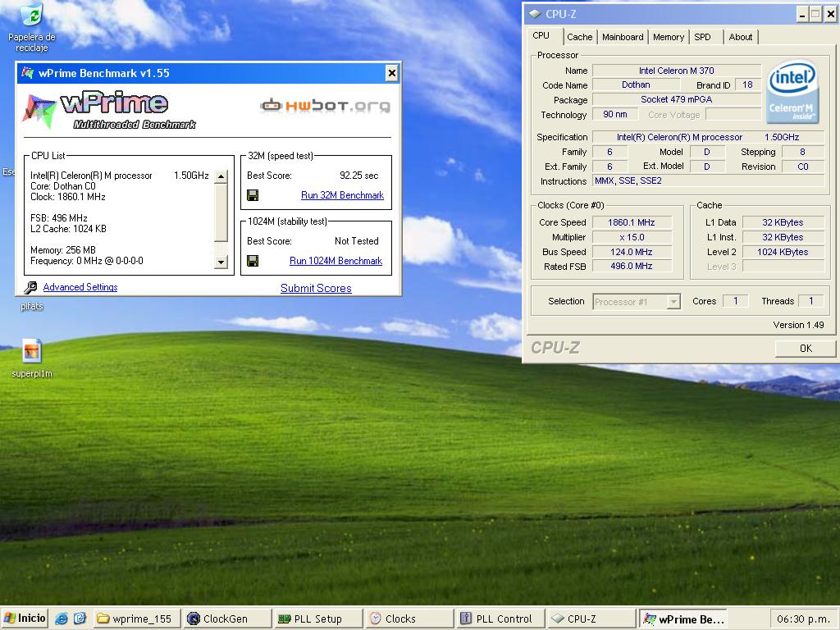Switch to the About tab

coord(741,37)
